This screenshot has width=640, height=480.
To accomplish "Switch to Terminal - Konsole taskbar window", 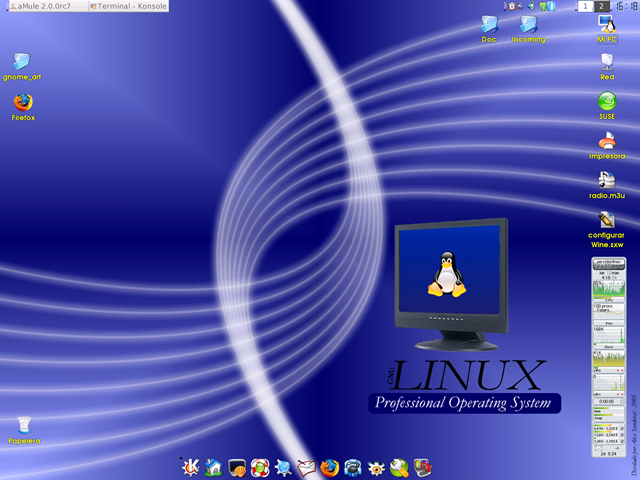I will (129, 6).
